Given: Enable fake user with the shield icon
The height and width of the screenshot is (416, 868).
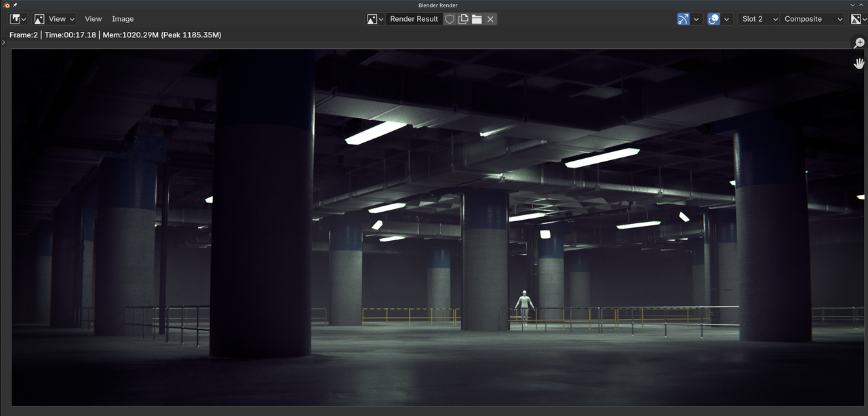Looking at the screenshot, I should (450, 18).
